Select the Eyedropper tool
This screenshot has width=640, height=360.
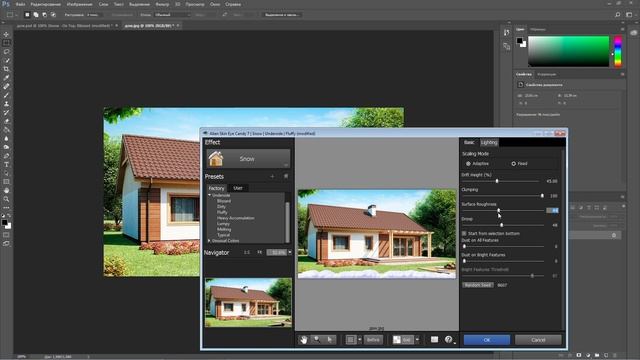6,78
